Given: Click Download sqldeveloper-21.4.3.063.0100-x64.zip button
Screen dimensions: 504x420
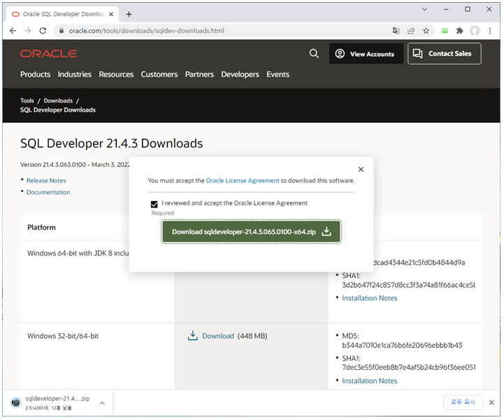Looking at the screenshot, I should point(252,232).
